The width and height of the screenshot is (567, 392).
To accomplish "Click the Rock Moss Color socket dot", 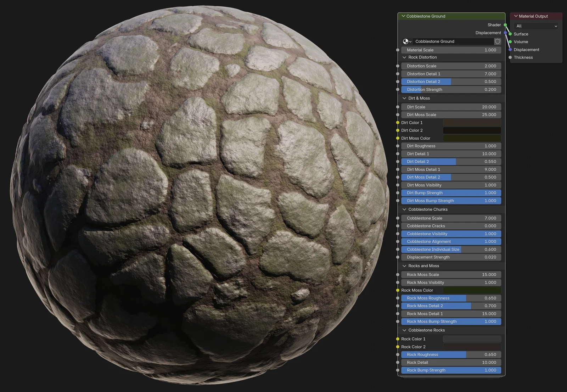I will click(x=397, y=290).
